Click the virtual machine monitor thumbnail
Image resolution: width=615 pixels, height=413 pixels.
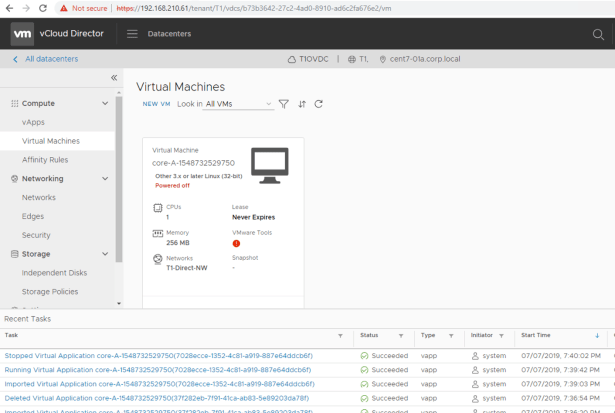point(269,164)
